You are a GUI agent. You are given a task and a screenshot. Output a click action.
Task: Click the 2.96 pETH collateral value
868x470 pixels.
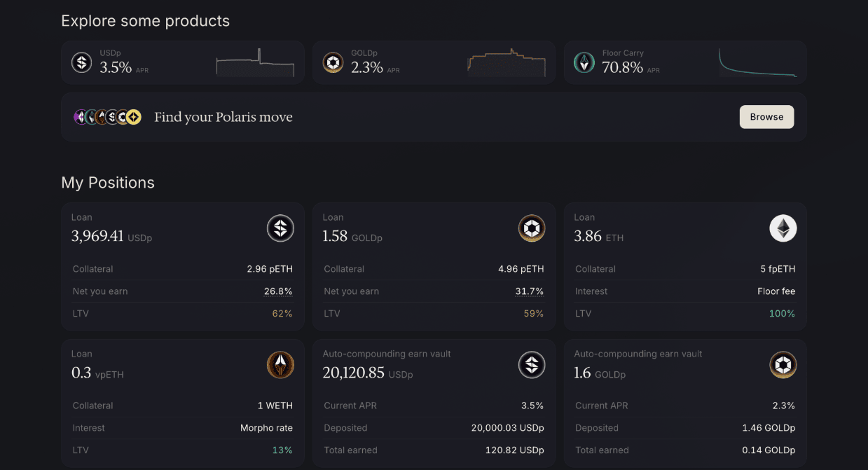tap(270, 269)
